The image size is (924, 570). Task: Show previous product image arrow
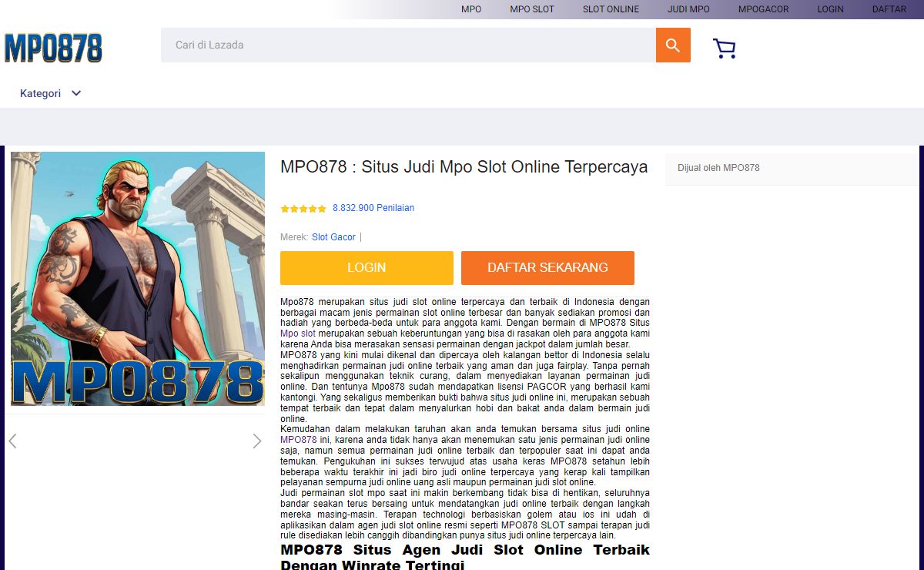pos(12,441)
